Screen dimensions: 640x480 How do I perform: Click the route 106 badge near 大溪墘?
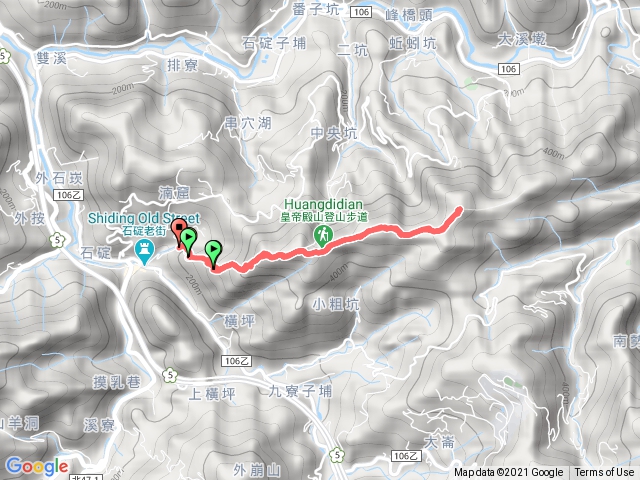[x=509, y=69]
